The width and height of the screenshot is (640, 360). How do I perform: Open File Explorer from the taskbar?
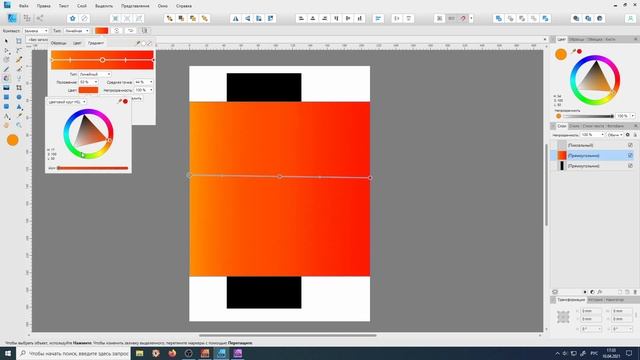140,353
